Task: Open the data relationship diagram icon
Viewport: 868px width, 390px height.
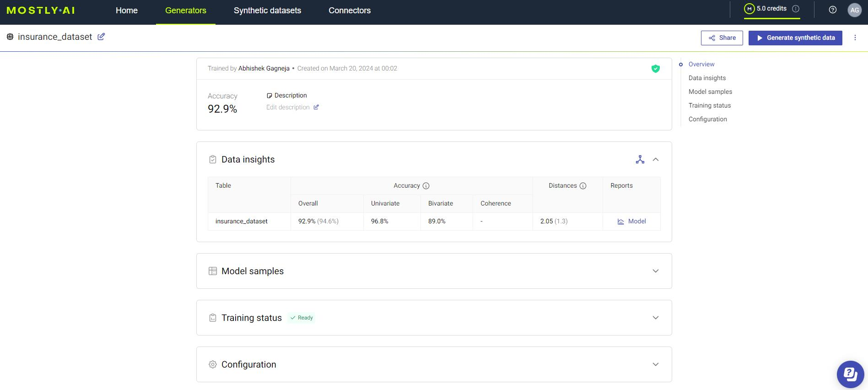Action: tap(640, 159)
